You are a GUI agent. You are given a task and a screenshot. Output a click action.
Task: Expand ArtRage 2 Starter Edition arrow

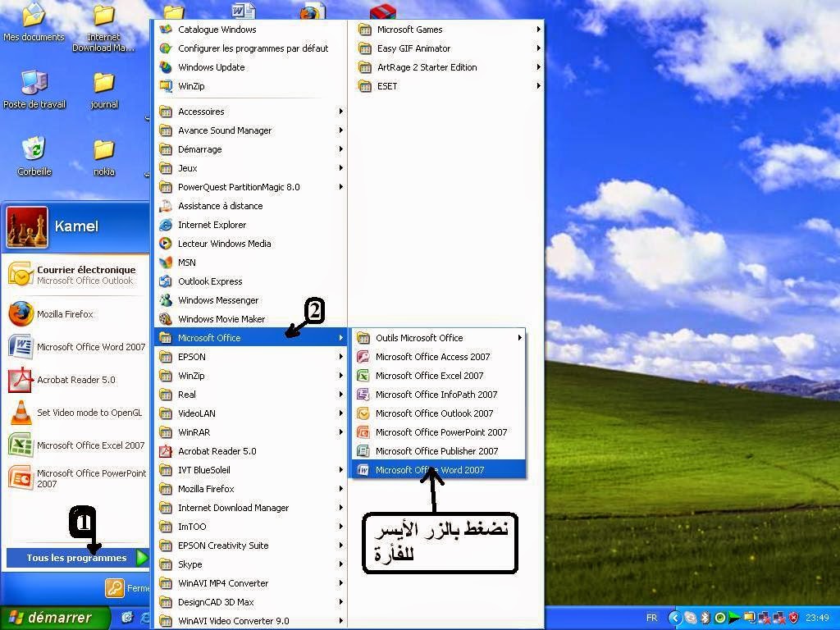pyautogui.click(x=538, y=67)
